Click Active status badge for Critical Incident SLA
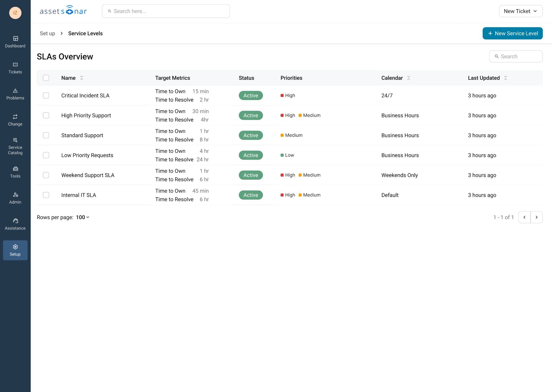552x392 pixels. coord(251,96)
